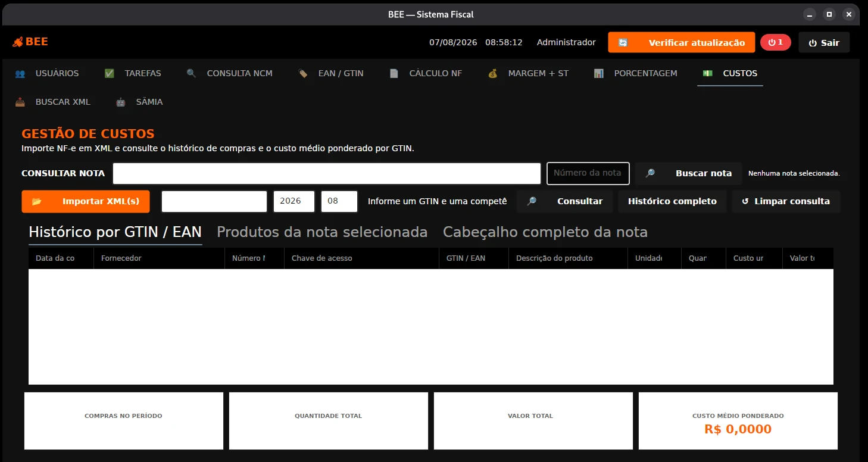Image resolution: width=868 pixels, height=462 pixels.
Task: Select the money bag icon beside MARGEM + ST
Action: (493, 74)
